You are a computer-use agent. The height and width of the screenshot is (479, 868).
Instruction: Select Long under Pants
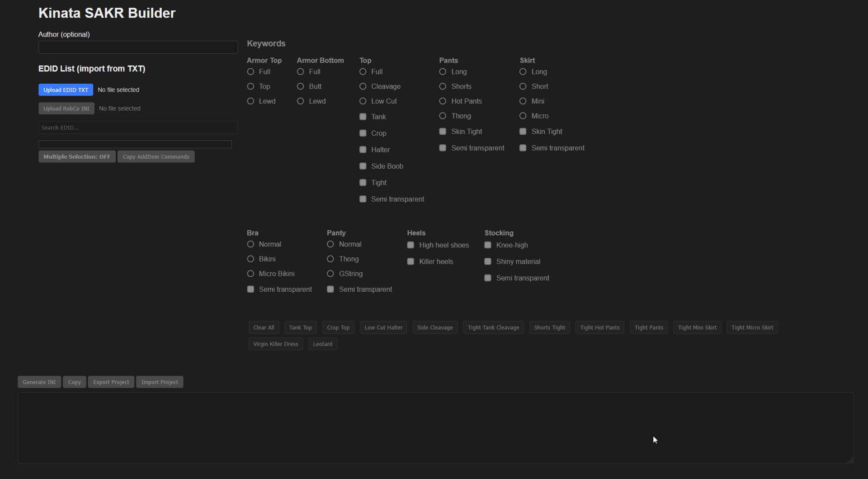coord(443,71)
